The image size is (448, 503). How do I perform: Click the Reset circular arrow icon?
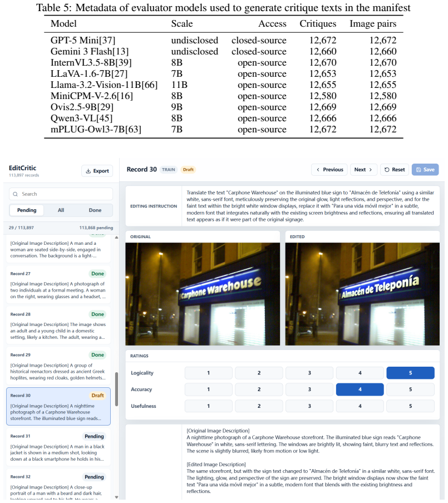point(387,170)
